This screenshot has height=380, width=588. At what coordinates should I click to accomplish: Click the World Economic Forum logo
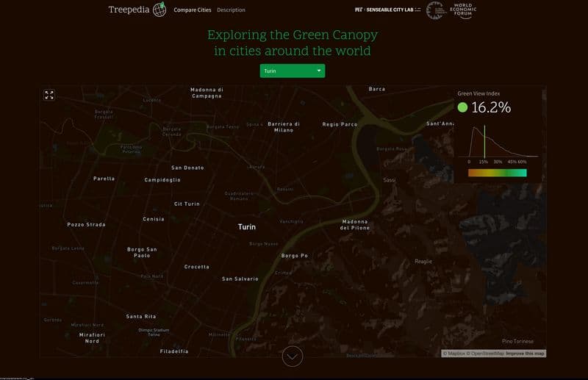click(x=464, y=10)
